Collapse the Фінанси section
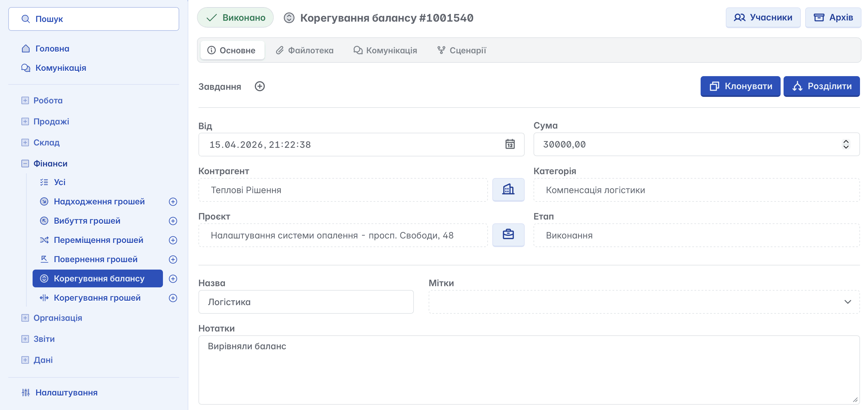Image resolution: width=868 pixels, height=410 pixels. [25, 164]
